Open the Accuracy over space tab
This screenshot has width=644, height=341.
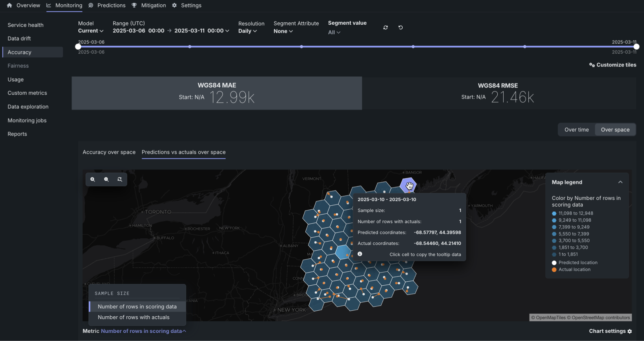[x=109, y=152]
